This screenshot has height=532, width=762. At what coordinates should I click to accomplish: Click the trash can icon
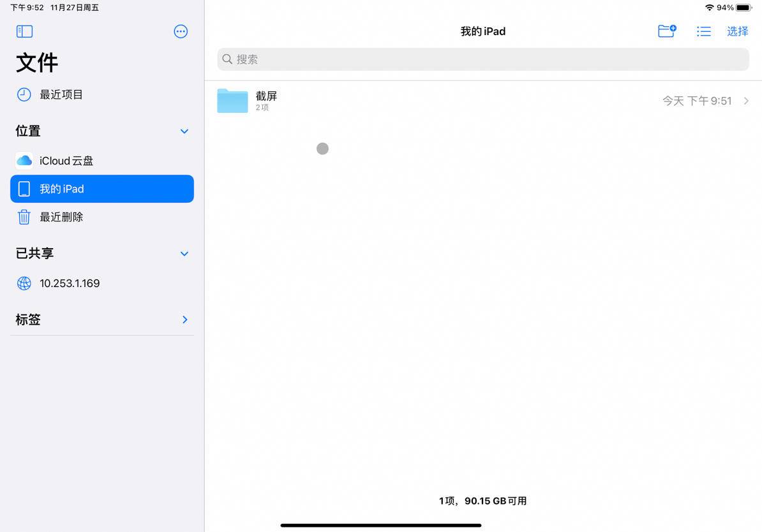tap(24, 217)
